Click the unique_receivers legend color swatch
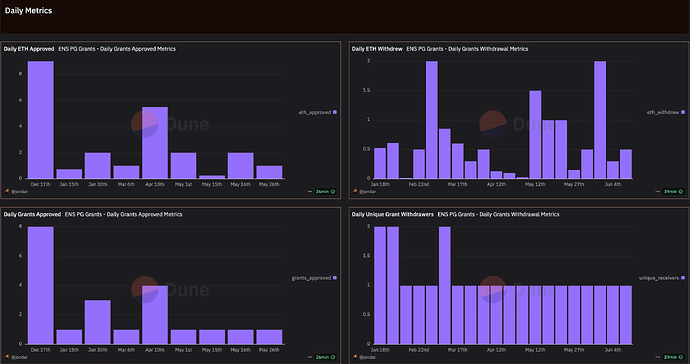The height and width of the screenshot is (364, 690). click(683, 278)
